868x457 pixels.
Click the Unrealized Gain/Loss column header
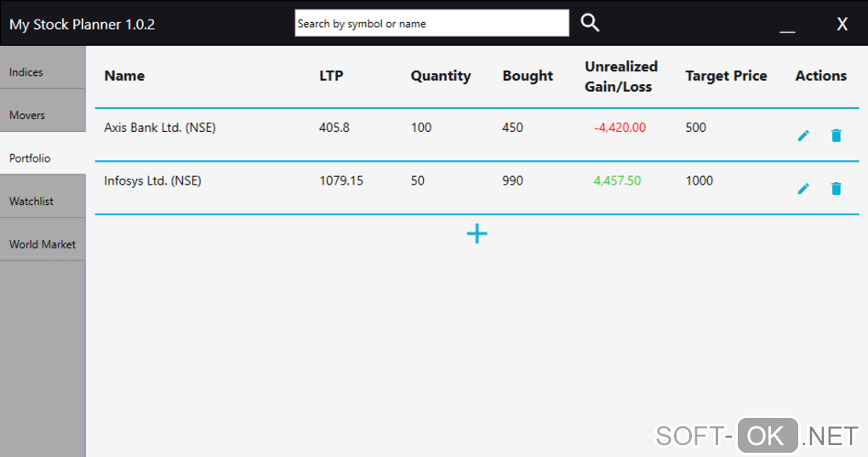(x=621, y=77)
